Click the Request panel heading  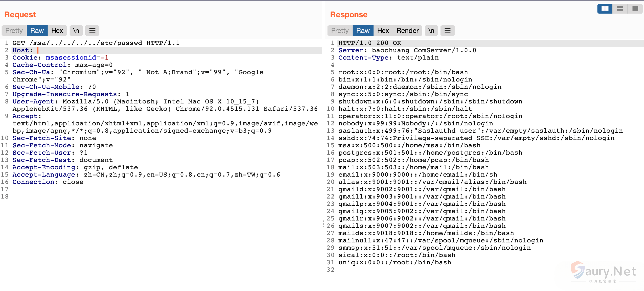coord(20,15)
